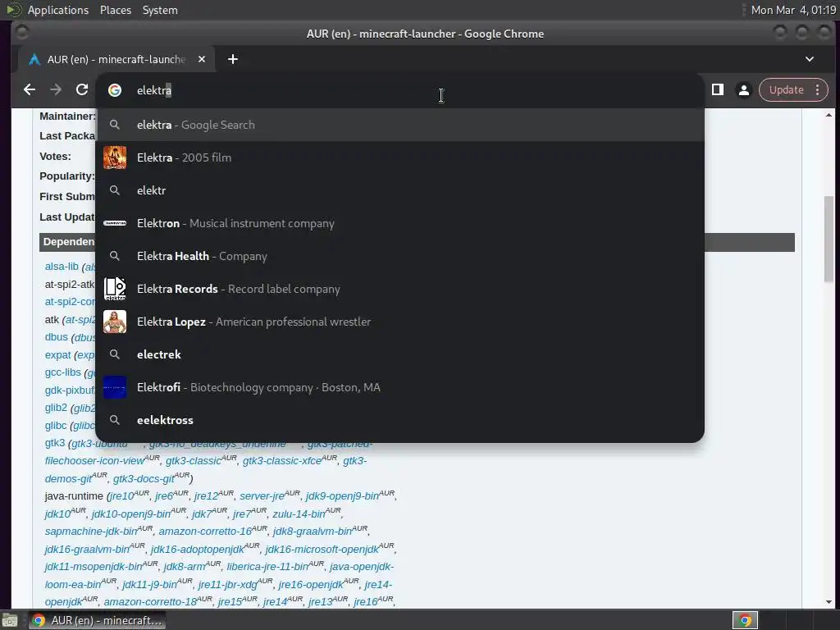Viewport: 840px width, 630px height.
Task: Open the Chrome three-dot menu
Action: pos(818,90)
